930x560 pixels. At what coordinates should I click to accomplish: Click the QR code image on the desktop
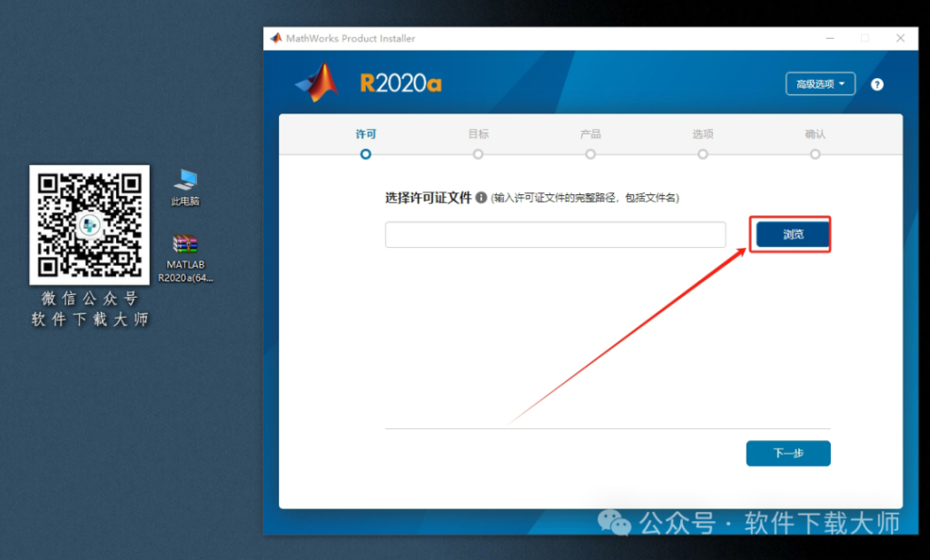[x=88, y=226]
